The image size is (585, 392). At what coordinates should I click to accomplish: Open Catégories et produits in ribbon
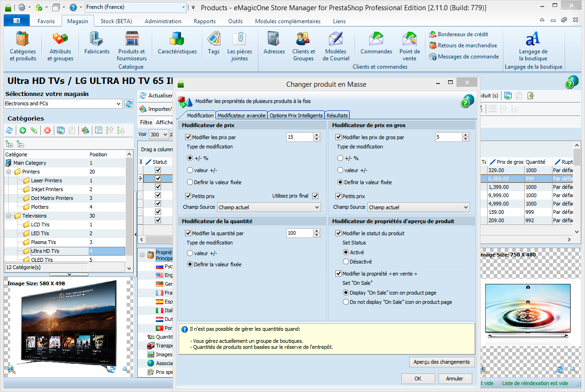23,46
